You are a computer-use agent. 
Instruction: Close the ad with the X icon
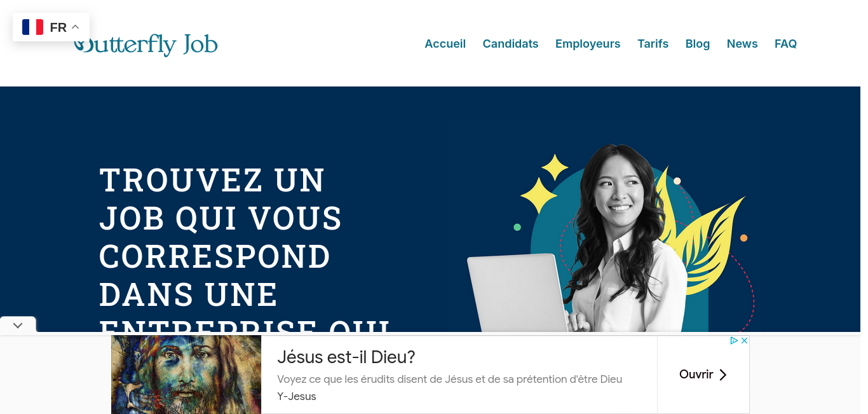[744, 341]
